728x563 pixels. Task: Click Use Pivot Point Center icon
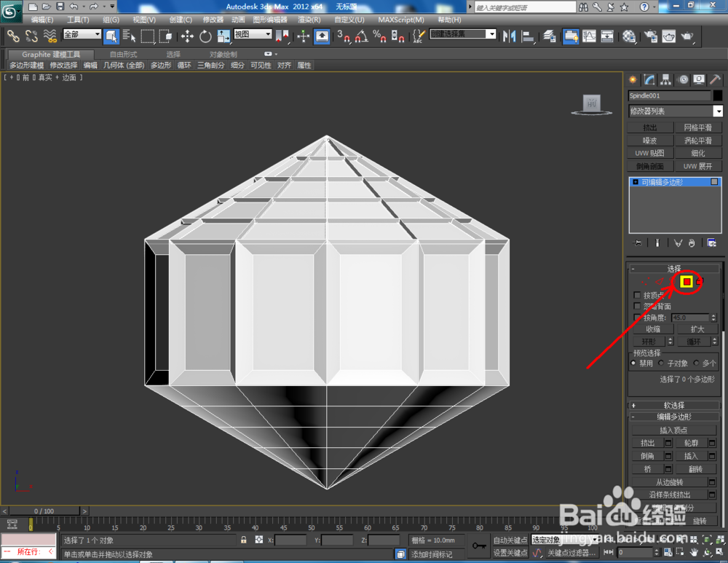282,36
